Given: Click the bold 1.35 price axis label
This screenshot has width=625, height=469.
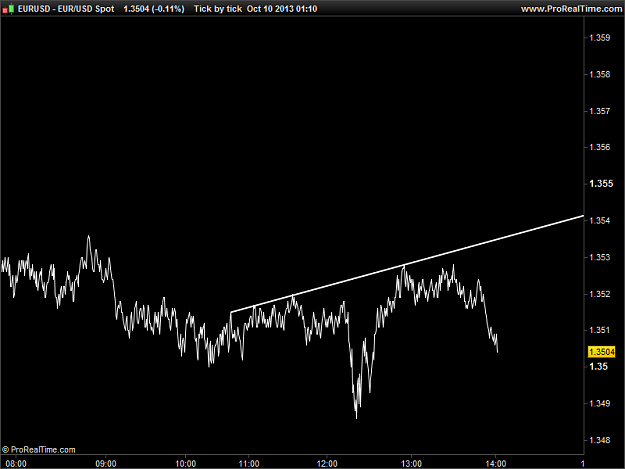Looking at the screenshot, I should click(598, 367).
